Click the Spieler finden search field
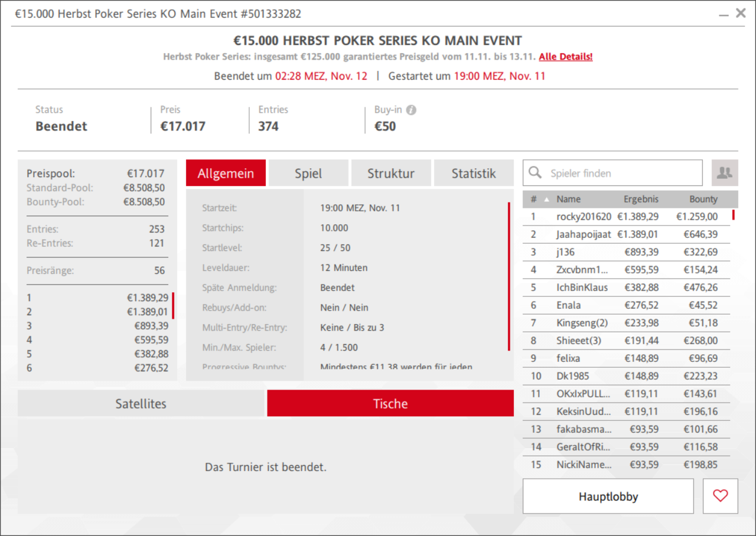Screen dimensions: 756x536 coord(612,173)
